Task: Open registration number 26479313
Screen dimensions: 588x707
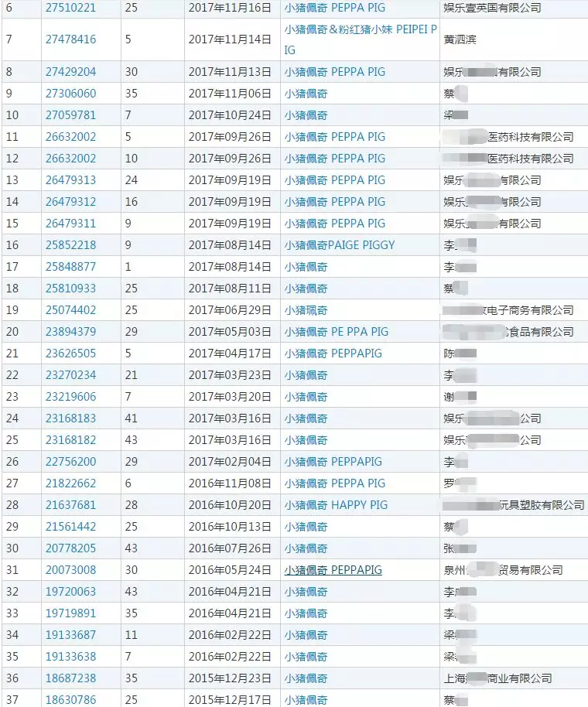Action: [x=70, y=180]
